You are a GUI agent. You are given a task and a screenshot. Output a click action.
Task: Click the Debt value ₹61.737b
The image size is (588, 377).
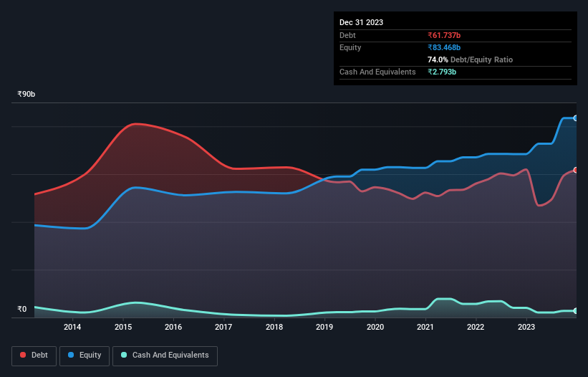(444, 35)
